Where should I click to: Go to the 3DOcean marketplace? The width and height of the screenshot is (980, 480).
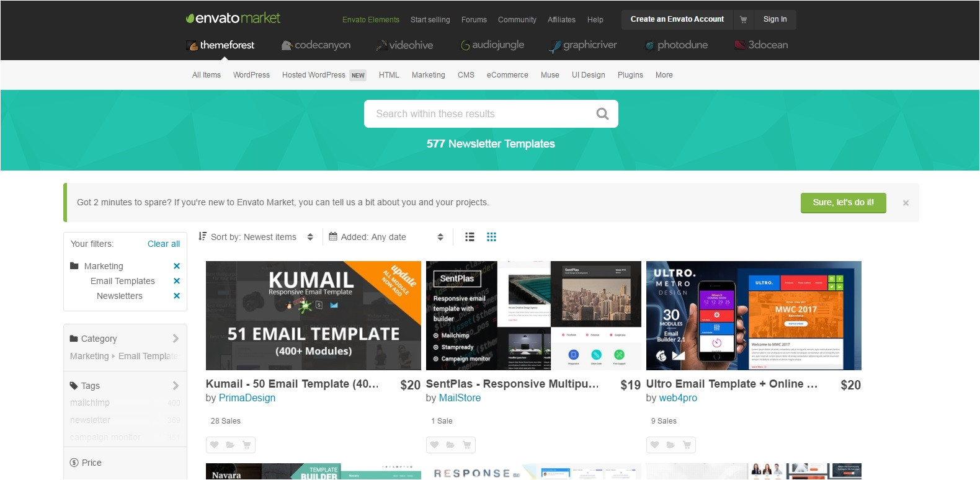tap(761, 45)
